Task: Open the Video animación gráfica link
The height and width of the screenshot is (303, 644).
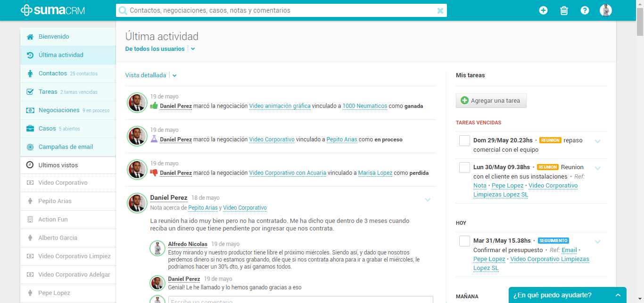Action: tap(280, 106)
